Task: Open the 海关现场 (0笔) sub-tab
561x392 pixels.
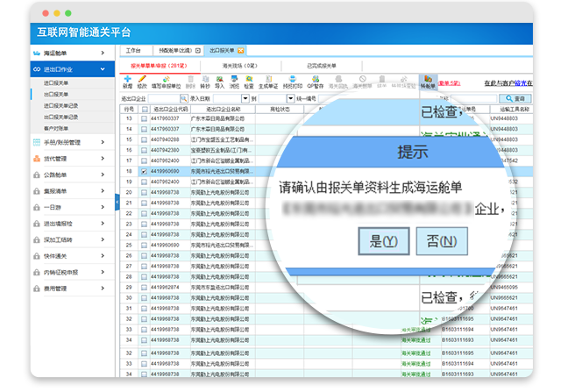Action: 239,66
